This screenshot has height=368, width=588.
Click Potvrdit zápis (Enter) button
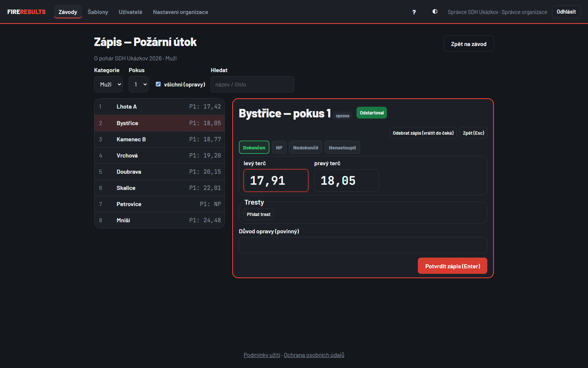click(x=452, y=266)
